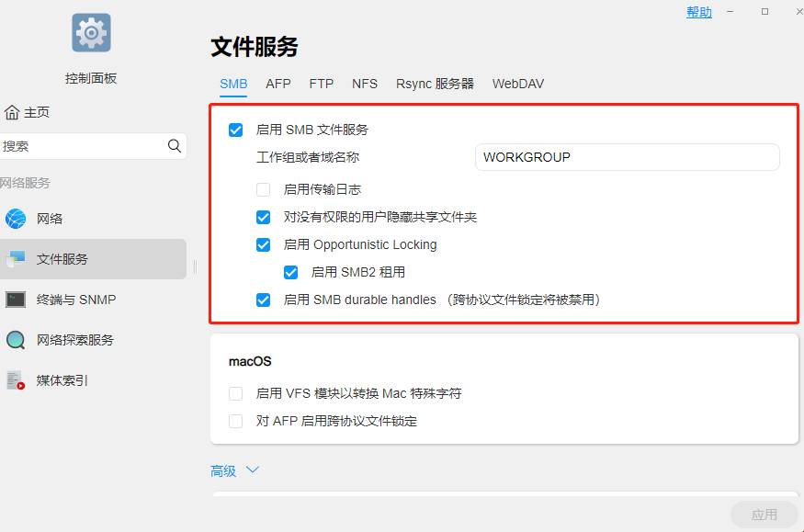Open 网络 settings in sidebar

94,219
